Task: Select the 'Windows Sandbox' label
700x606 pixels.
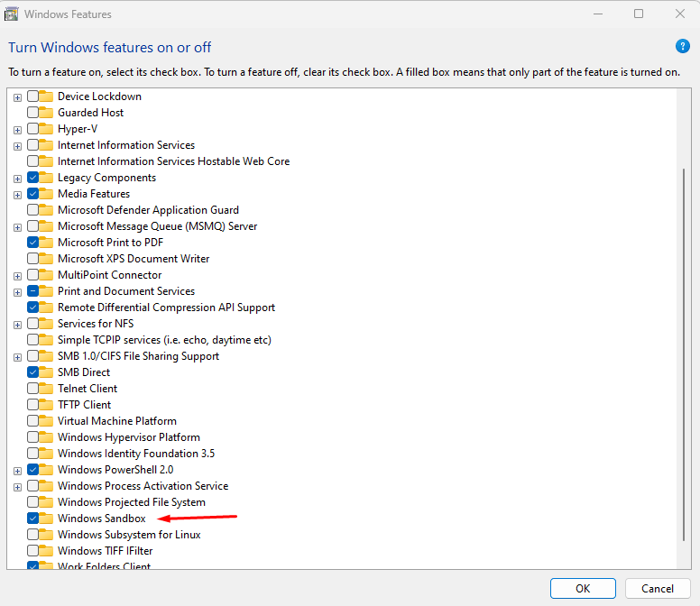Action: point(102,519)
